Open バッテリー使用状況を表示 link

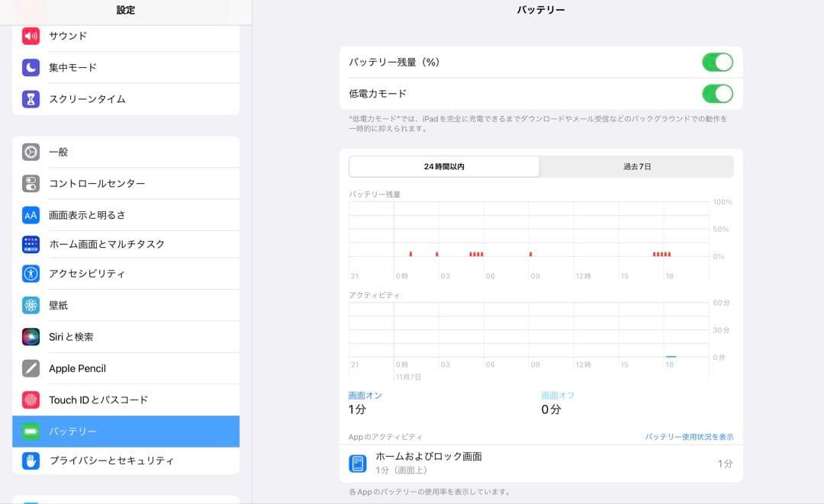click(x=687, y=436)
